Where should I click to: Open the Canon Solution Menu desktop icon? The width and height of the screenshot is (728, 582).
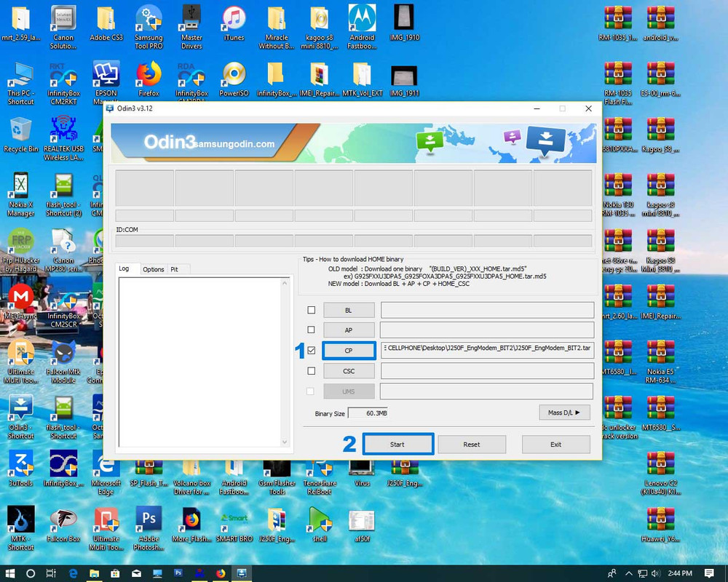click(63, 28)
